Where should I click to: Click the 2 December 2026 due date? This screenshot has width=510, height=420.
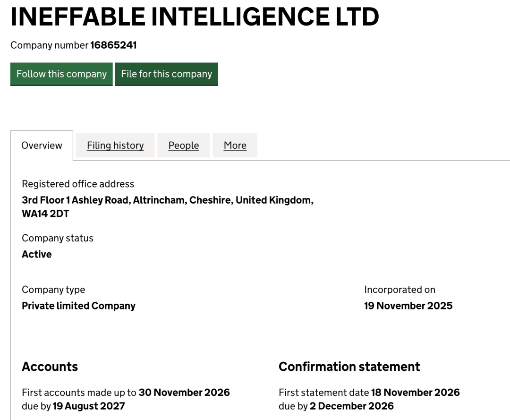tap(351, 406)
